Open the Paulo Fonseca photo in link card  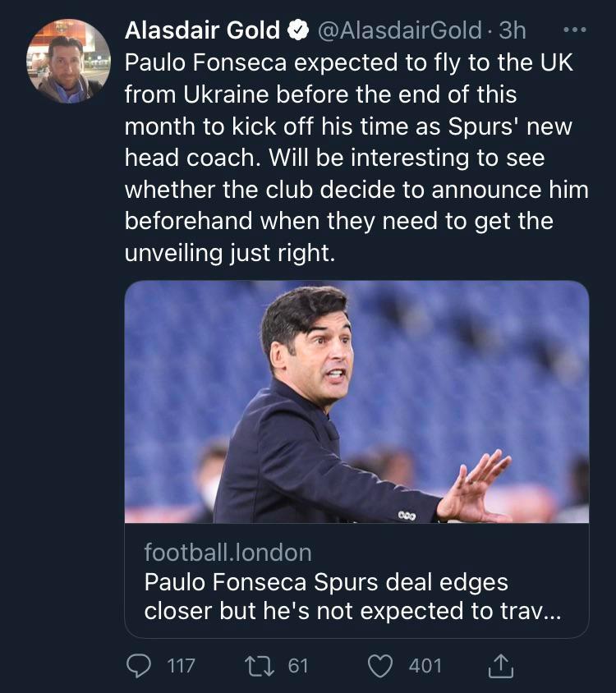[x=356, y=402]
